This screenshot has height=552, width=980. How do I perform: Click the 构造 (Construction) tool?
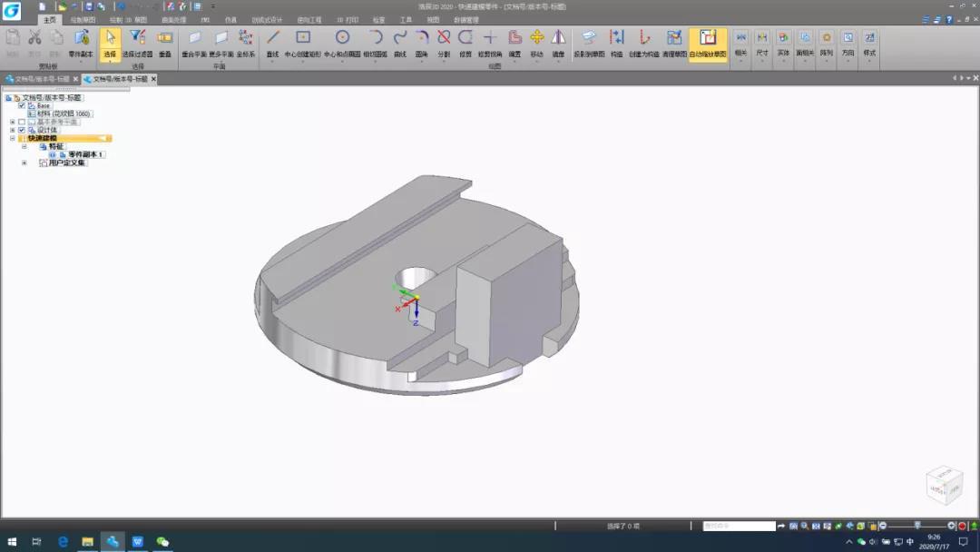tap(617, 44)
